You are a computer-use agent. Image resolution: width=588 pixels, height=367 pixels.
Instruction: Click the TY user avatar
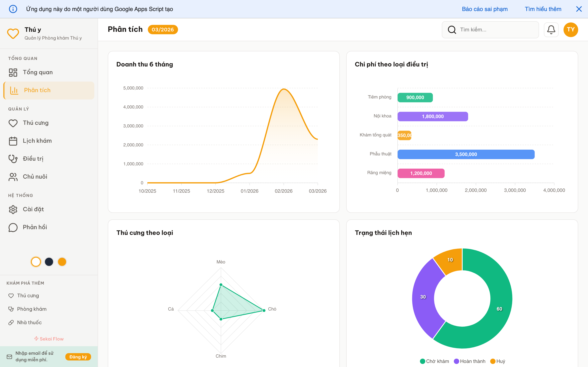click(570, 30)
